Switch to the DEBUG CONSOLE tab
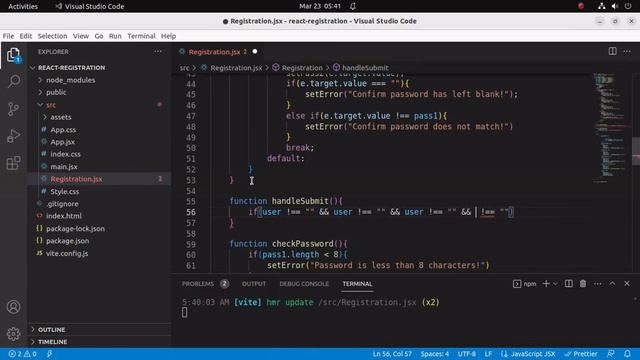The width and height of the screenshot is (640, 360). coord(304,284)
